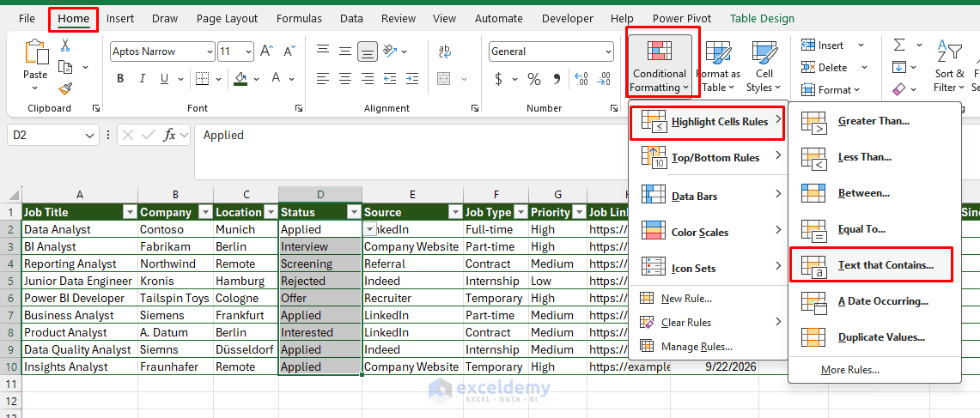Image resolution: width=980 pixels, height=418 pixels.
Task: Click the Orientation text-angle icon
Action: point(390,51)
